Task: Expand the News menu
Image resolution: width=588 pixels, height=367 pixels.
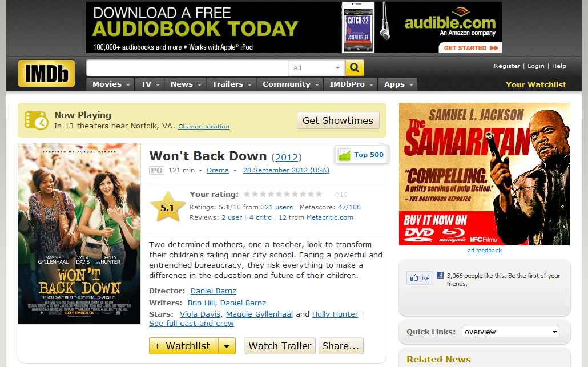Action: click(186, 84)
